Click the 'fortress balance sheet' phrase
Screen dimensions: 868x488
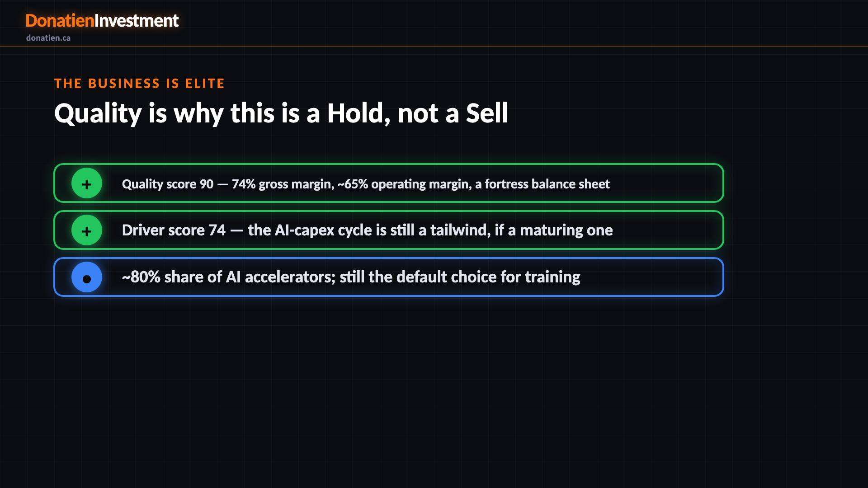547,184
